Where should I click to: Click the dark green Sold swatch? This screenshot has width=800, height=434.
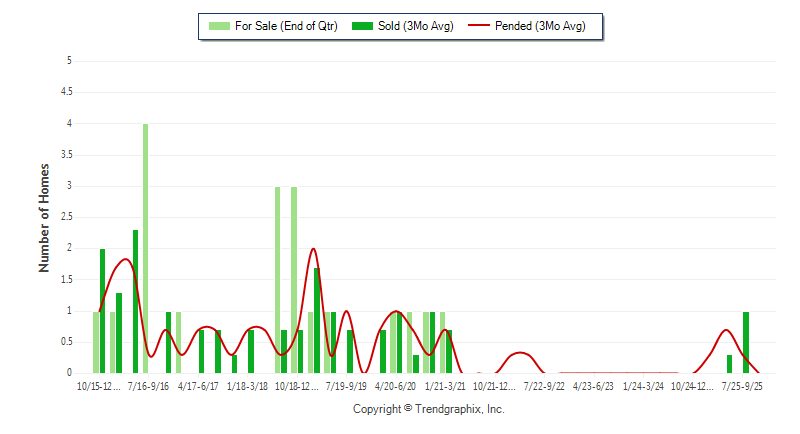tap(361, 26)
